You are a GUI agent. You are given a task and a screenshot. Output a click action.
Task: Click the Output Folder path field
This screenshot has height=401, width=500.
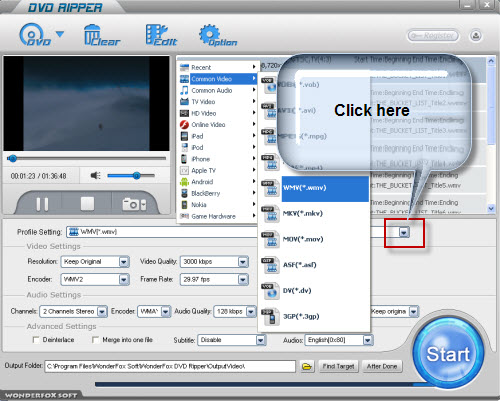click(170, 366)
